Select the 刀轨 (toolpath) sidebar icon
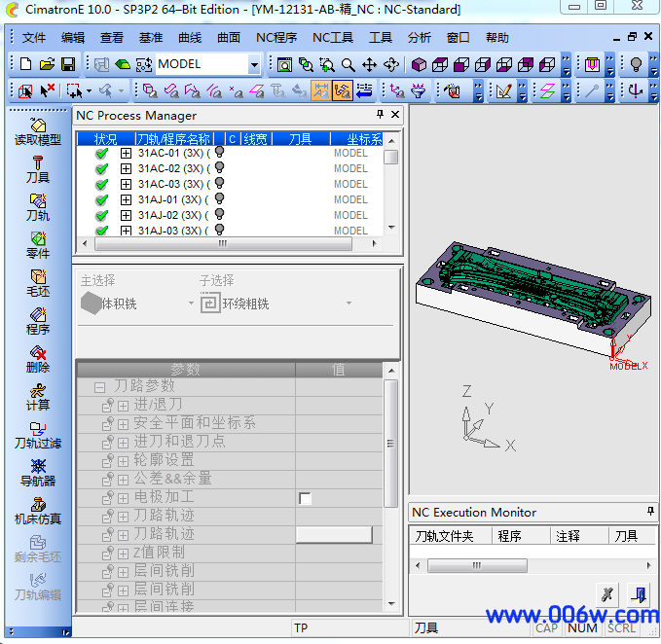Image resolution: width=661 pixels, height=644 pixels. coord(38,207)
